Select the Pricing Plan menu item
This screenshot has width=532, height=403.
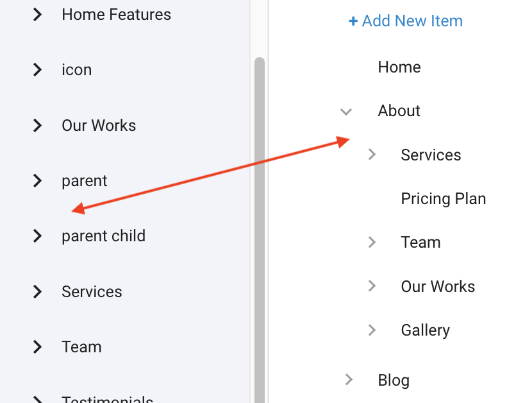(x=443, y=199)
